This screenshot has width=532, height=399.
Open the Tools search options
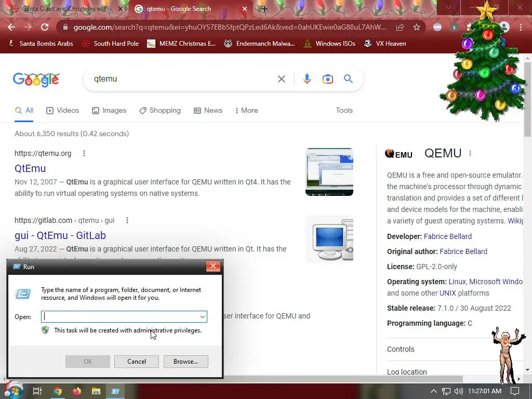pyautogui.click(x=344, y=110)
